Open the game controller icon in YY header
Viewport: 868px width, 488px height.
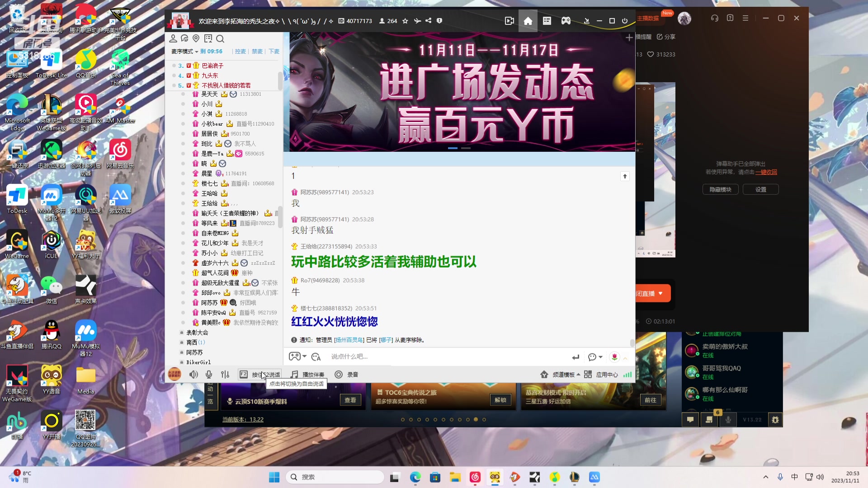point(566,21)
